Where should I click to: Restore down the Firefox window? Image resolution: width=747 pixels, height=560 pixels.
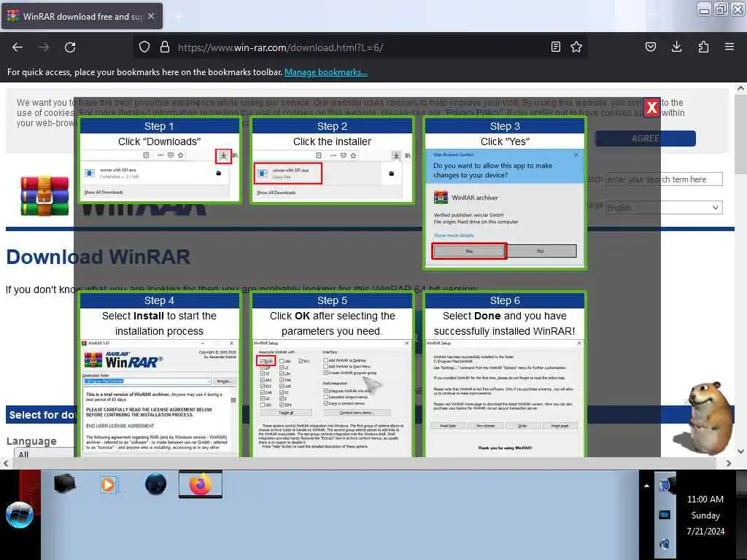tap(721, 9)
